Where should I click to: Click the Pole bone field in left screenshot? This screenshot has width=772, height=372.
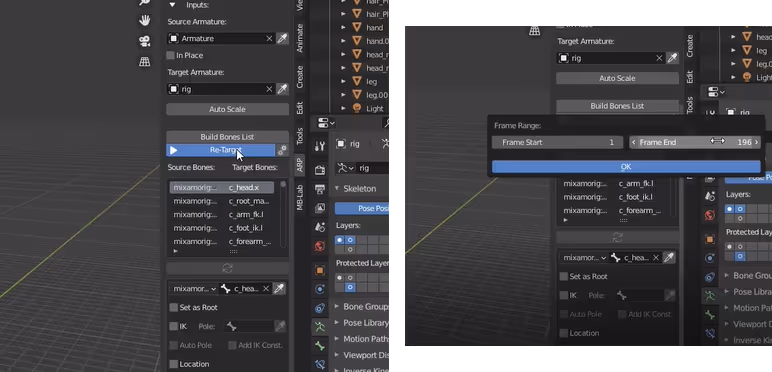(249, 326)
